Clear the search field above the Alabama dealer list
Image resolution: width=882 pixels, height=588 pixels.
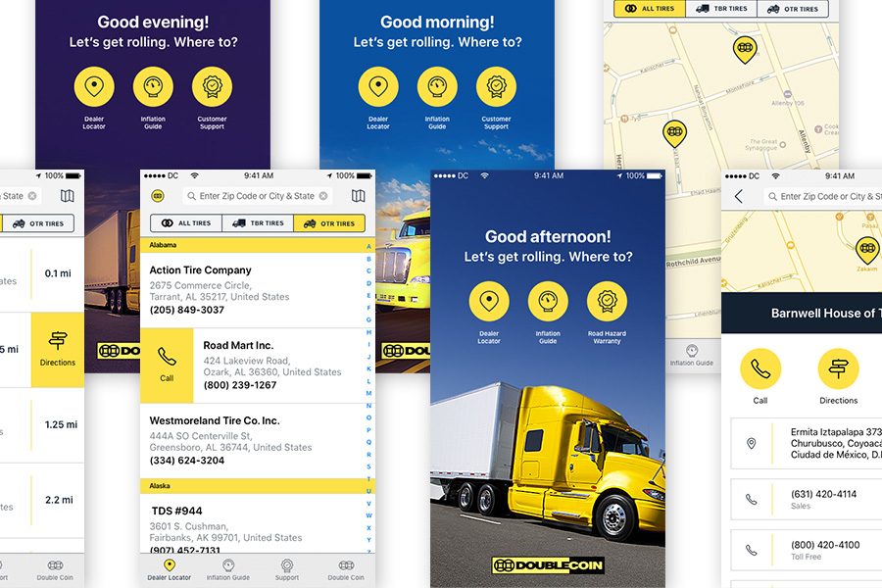[x=323, y=196]
